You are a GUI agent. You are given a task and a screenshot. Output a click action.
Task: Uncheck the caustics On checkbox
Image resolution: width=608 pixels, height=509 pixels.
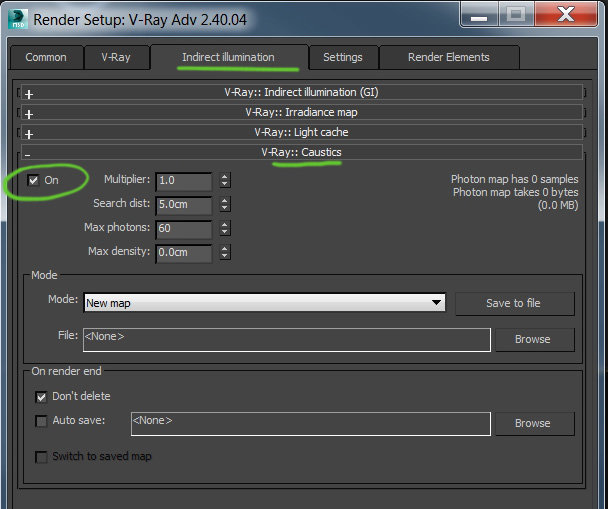pyautogui.click(x=33, y=180)
